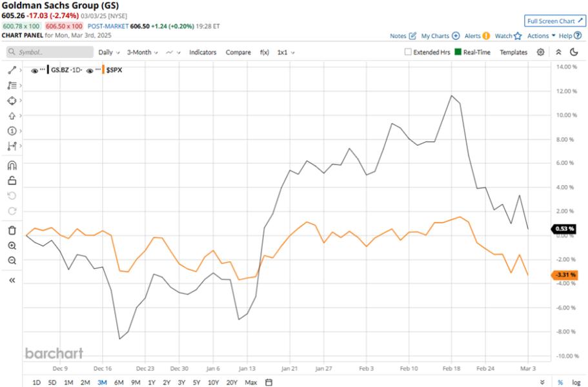Expand the bottom panel double chevron
588x387 pixels.
542,382
